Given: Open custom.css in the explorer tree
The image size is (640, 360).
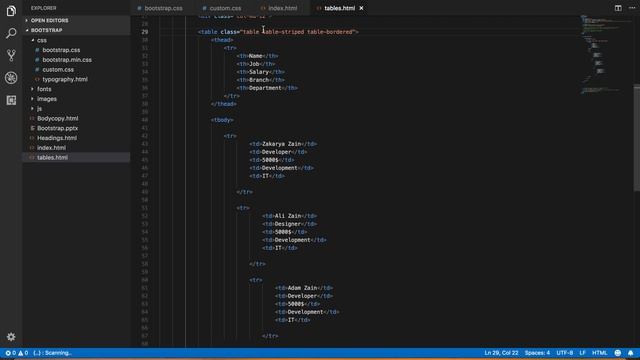Looking at the screenshot, I should [x=58, y=69].
